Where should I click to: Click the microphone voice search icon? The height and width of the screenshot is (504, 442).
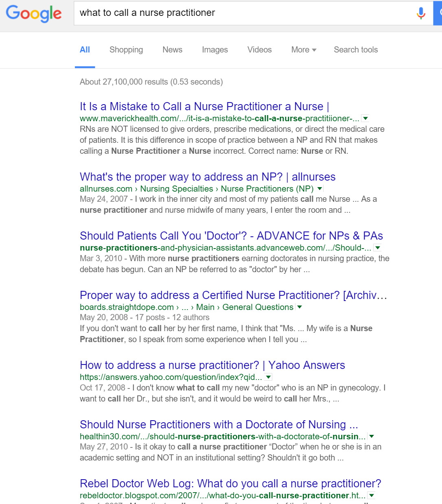(x=421, y=13)
